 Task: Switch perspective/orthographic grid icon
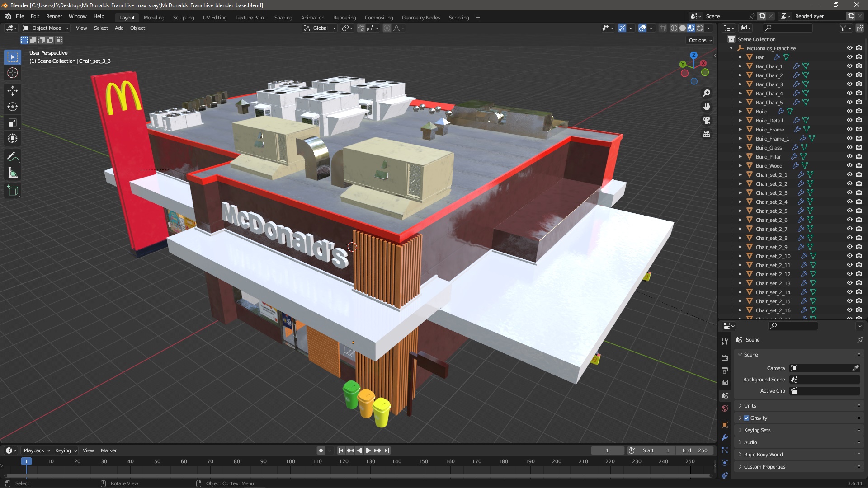[707, 134]
